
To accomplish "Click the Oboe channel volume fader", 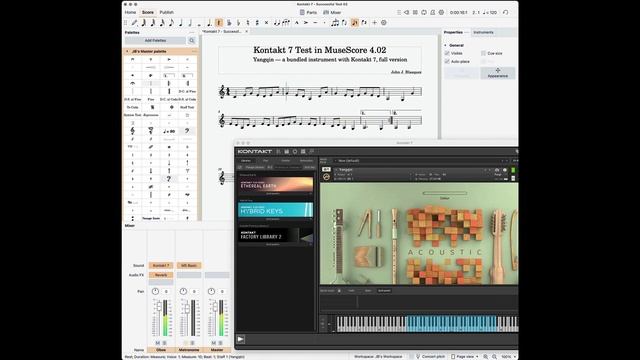I will pos(159,307).
